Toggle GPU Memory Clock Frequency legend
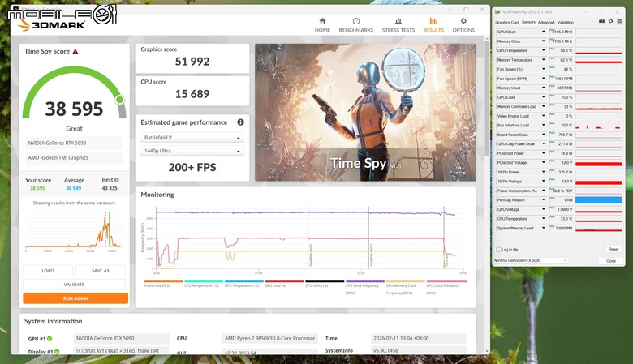The image size is (633, 364). (405, 288)
